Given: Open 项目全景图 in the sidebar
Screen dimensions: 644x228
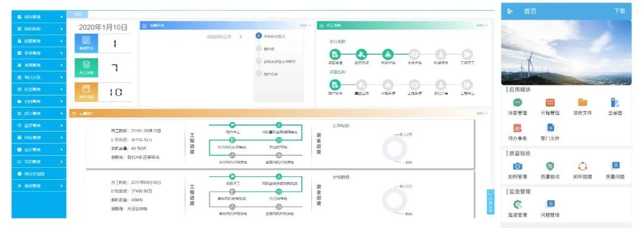Looking at the screenshot, I should (39, 174).
